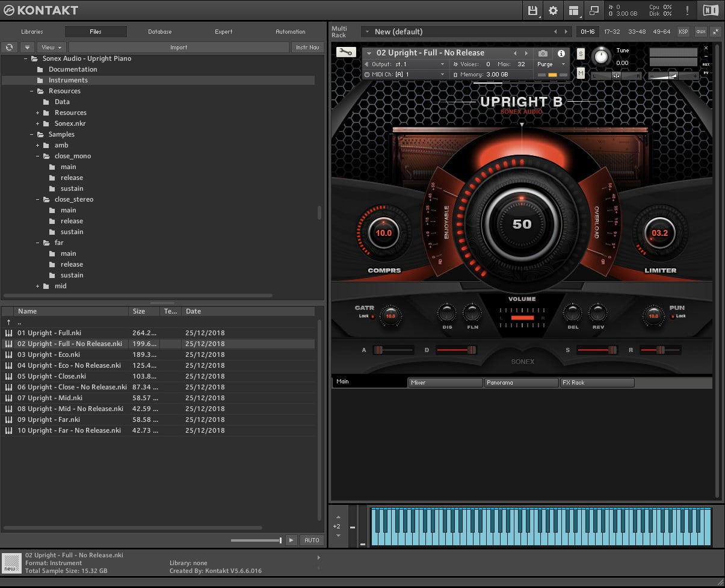
Task: Select rack page 17-32
Action: click(611, 31)
